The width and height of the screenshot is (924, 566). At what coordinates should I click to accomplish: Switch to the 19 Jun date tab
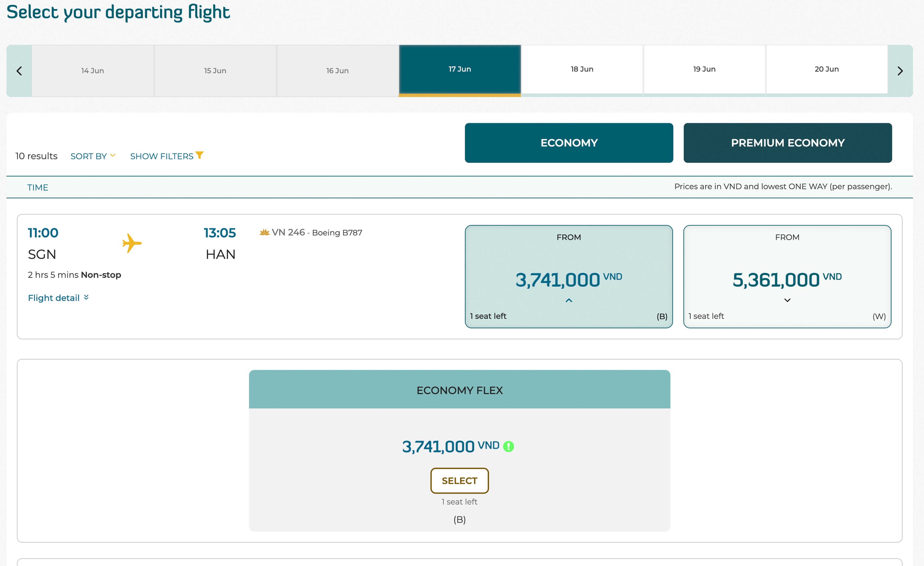704,69
